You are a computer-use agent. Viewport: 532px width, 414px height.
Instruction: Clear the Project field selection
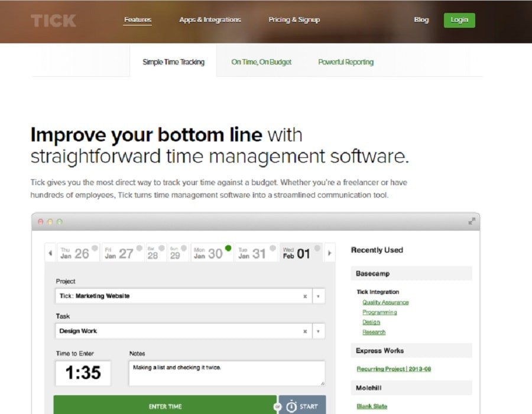(x=305, y=296)
